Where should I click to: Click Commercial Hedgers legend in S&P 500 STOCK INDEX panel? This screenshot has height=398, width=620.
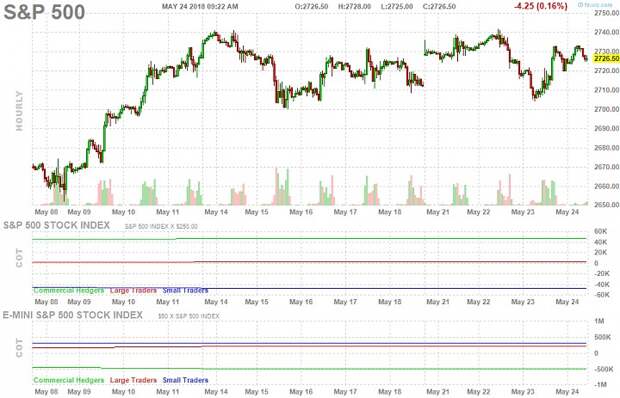coord(69,290)
